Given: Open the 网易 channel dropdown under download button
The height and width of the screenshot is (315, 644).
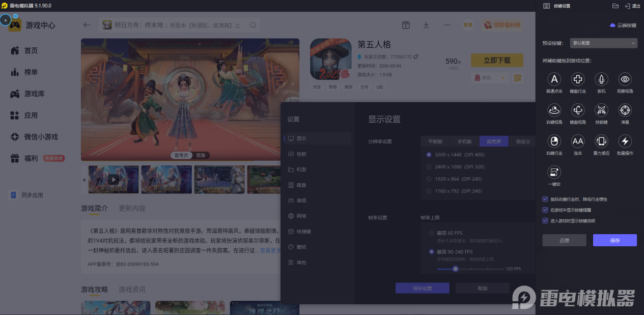Looking at the screenshot, I should coord(490,78).
